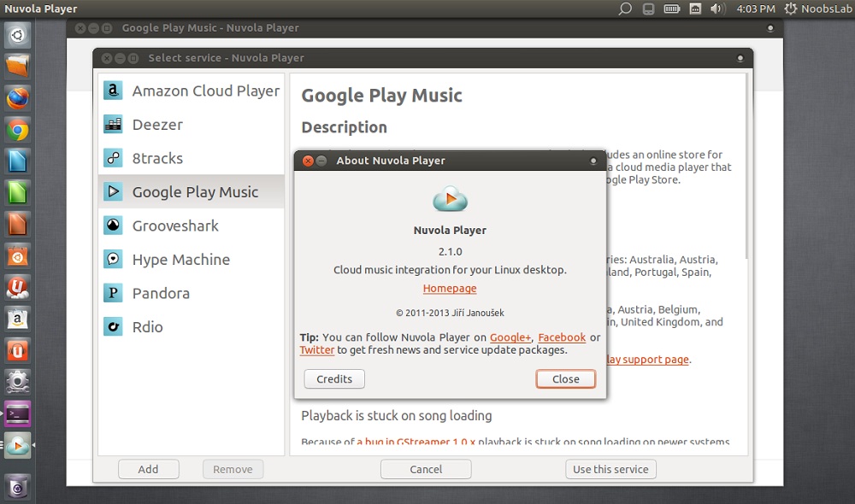Open the Play support page link

(648, 359)
